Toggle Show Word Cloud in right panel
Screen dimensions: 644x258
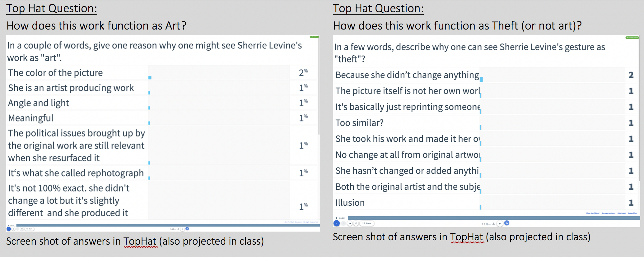click(593, 213)
